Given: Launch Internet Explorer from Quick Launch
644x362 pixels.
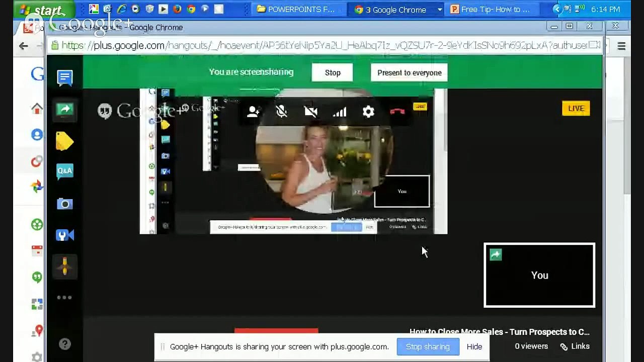Looking at the screenshot, I should click(x=121, y=9).
